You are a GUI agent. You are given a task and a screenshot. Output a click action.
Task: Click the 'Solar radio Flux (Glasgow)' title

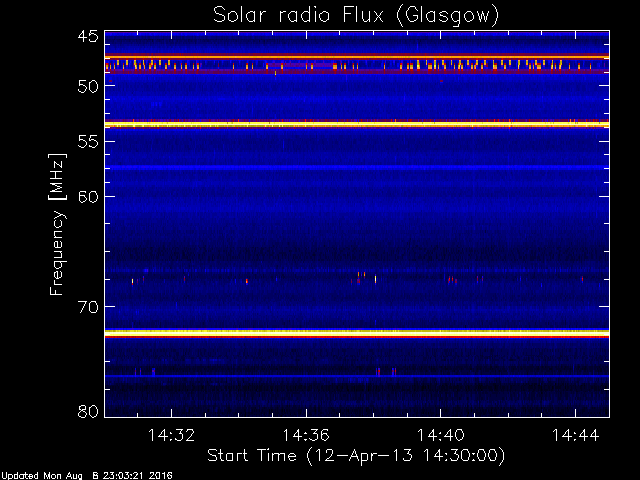coord(356,16)
